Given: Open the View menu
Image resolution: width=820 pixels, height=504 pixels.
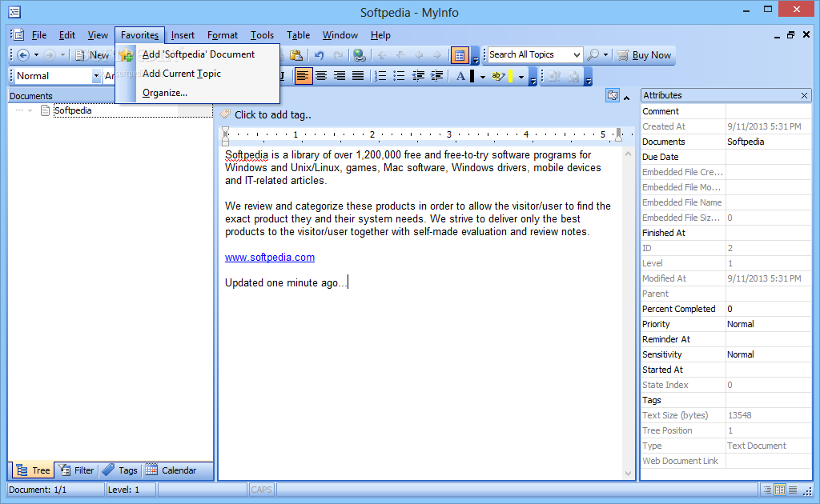Looking at the screenshot, I should (98, 35).
